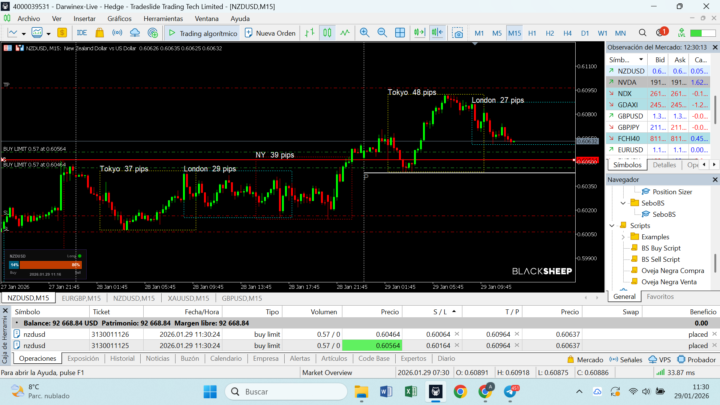Toggle Trading algorítmico button
The width and height of the screenshot is (720, 405).
point(202,33)
